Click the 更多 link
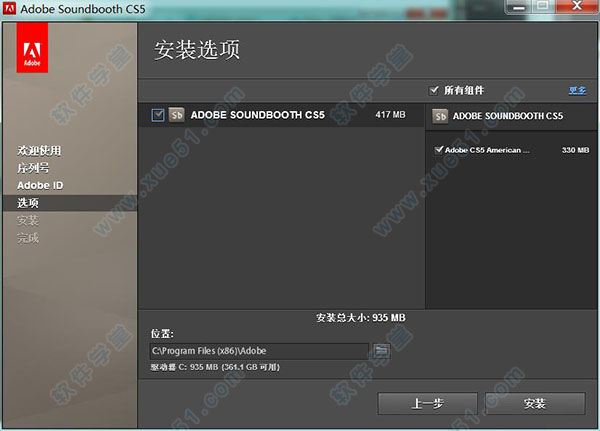The height and width of the screenshot is (431, 600). (x=577, y=90)
